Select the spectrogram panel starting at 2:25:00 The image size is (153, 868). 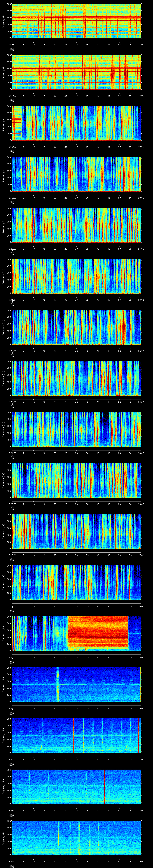click(x=77, y=481)
